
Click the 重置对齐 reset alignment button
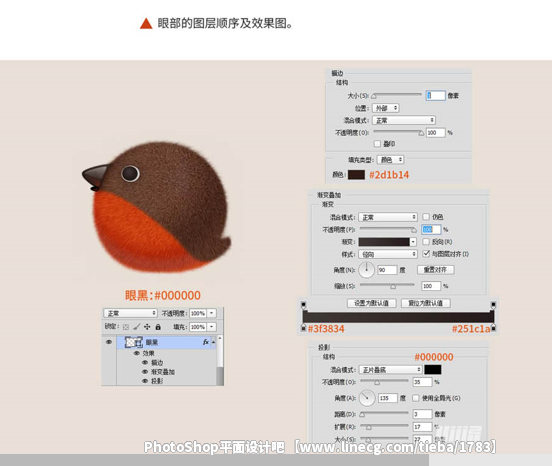[x=435, y=270]
